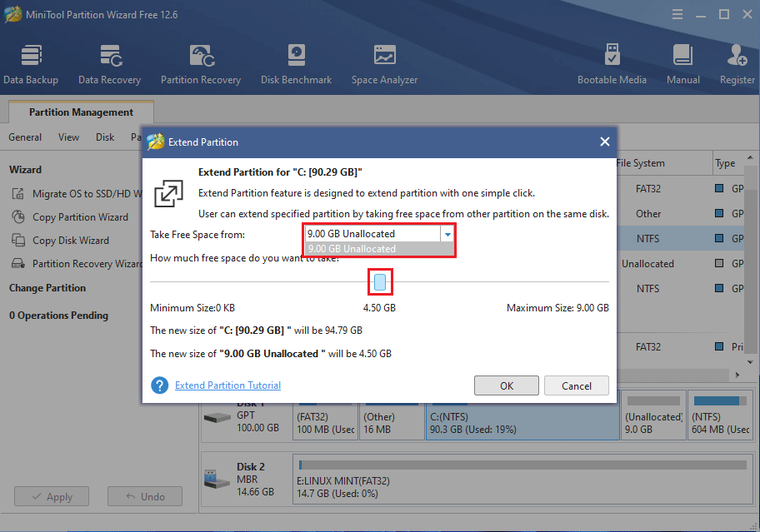The width and height of the screenshot is (760, 532).
Task: Confirm with the OK button
Action: point(507,385)
